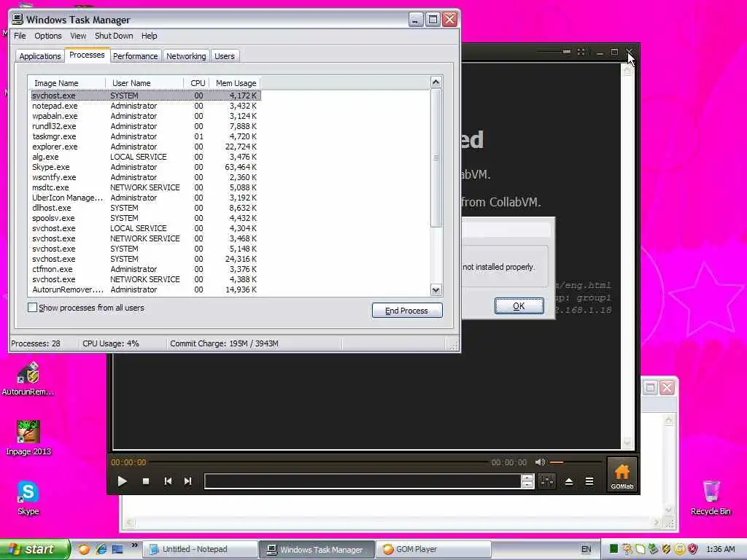Select the spoolsv.exe process row
This screenshot has height=560, width=747.
pos(144,218)
